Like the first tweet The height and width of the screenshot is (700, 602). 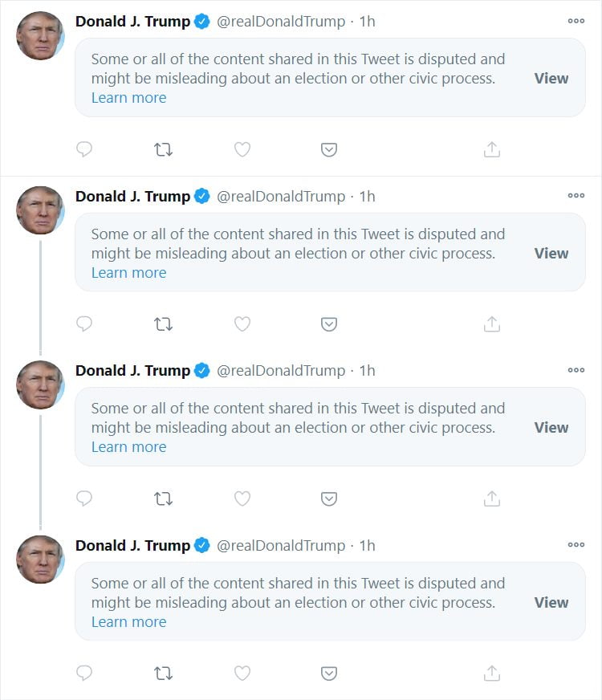pos(242,149)
